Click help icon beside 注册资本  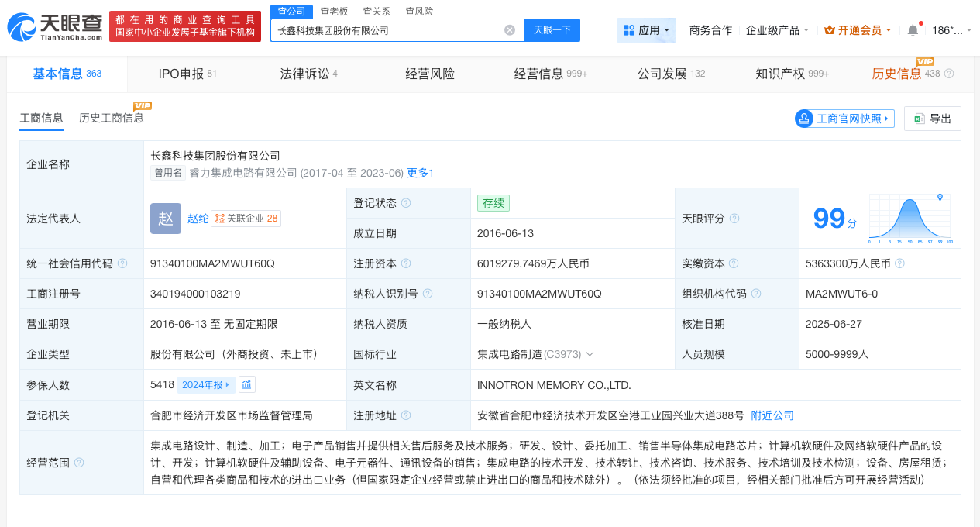(x=406, y=263)
